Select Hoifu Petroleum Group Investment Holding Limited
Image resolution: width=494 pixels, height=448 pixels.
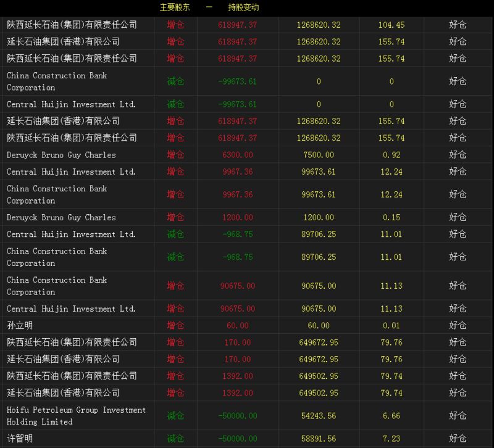pos(76,416)
